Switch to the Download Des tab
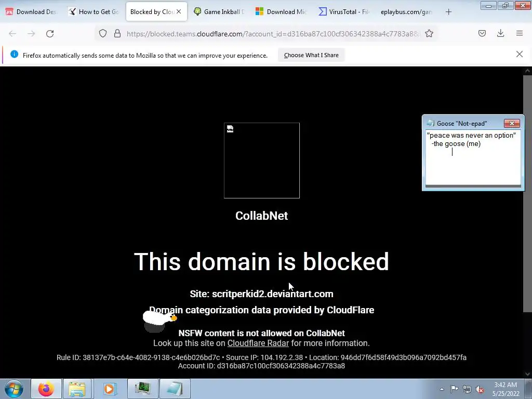Screen dimensions: 532x399 (31, 12)
